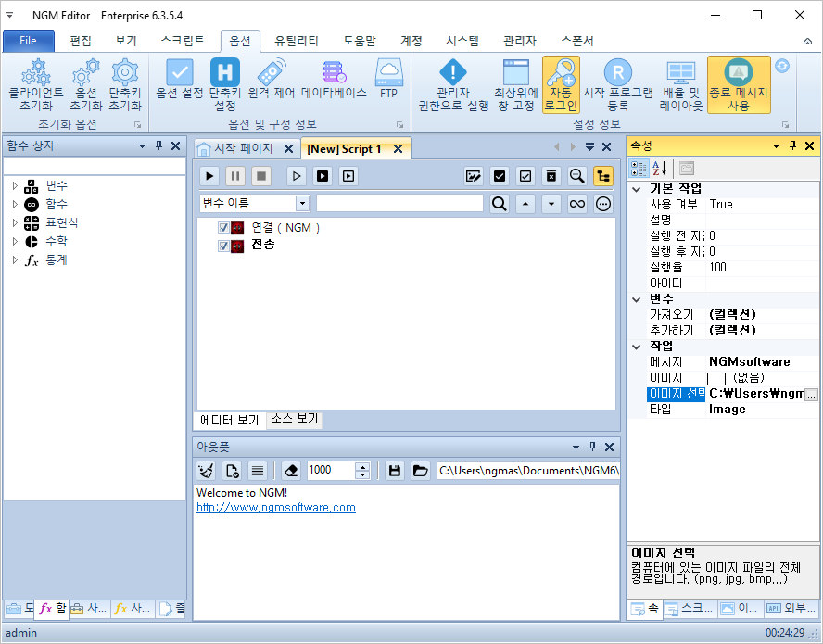Open File menu
This screenshot has width=823, height=644.
(29, 41)
